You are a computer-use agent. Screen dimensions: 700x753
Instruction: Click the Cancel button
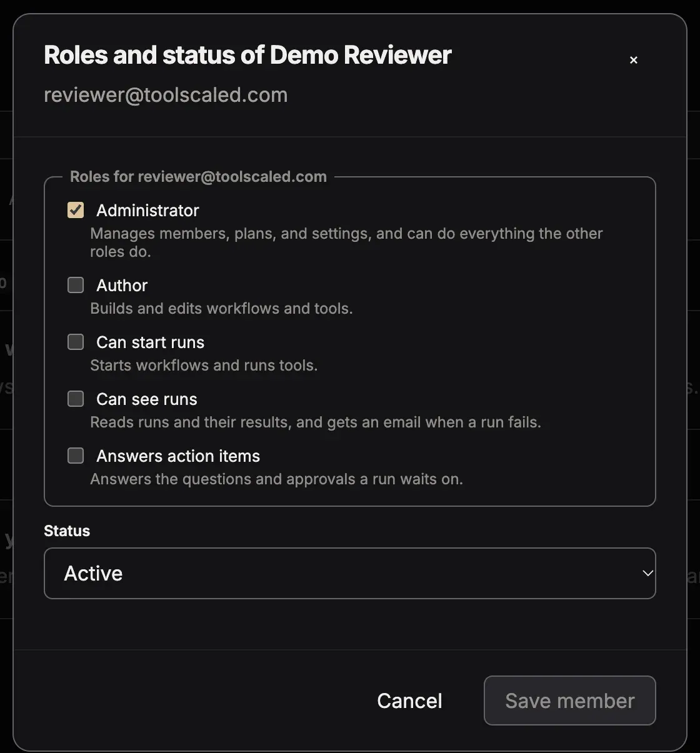[x=409, y=701]
